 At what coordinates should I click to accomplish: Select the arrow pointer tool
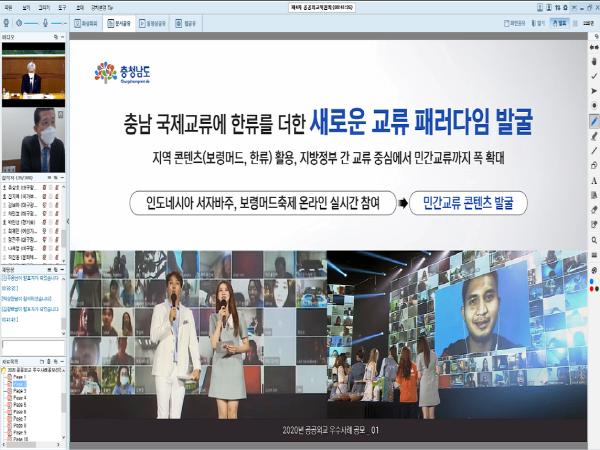click(x=593, y=90)
